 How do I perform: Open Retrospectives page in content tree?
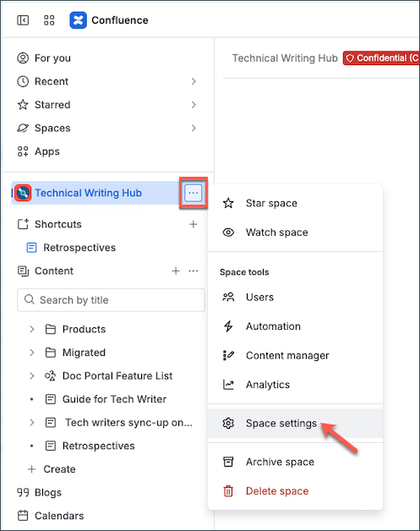98,446
